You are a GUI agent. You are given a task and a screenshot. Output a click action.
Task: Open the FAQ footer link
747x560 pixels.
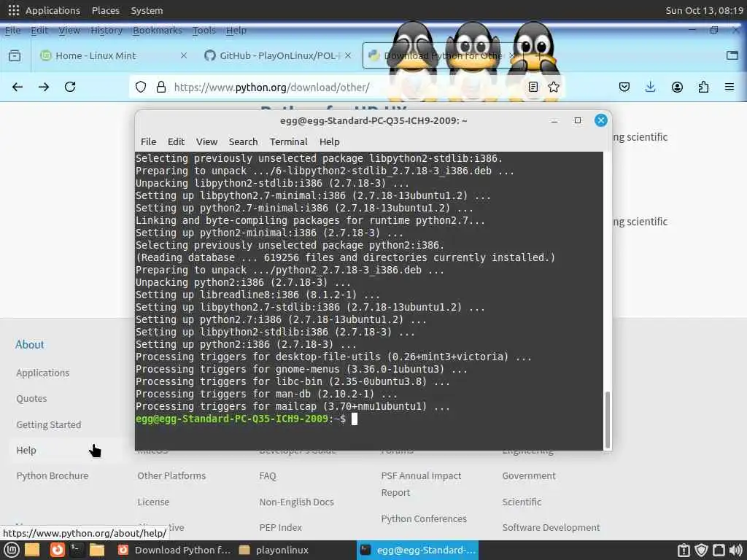click(268, 475)
